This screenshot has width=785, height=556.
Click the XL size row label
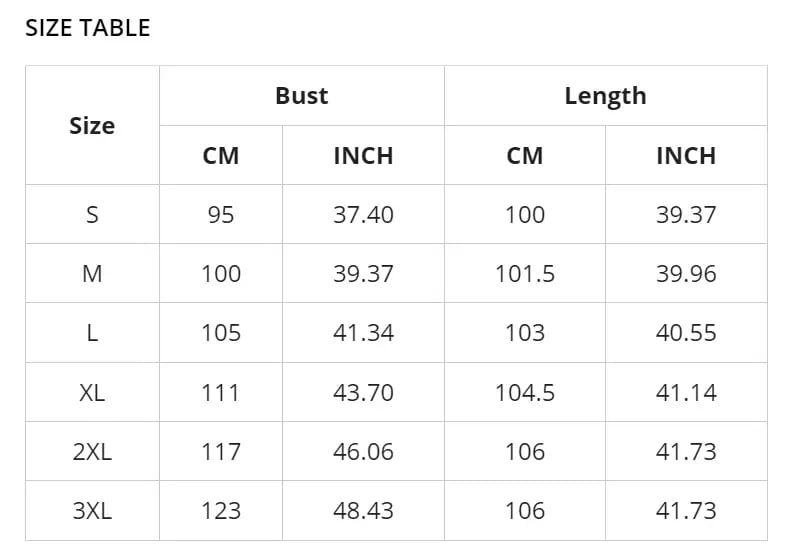tap(92, 392)
